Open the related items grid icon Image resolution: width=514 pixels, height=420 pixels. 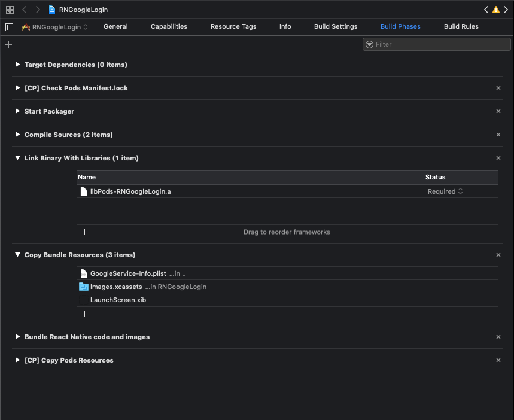click(10, 10)
